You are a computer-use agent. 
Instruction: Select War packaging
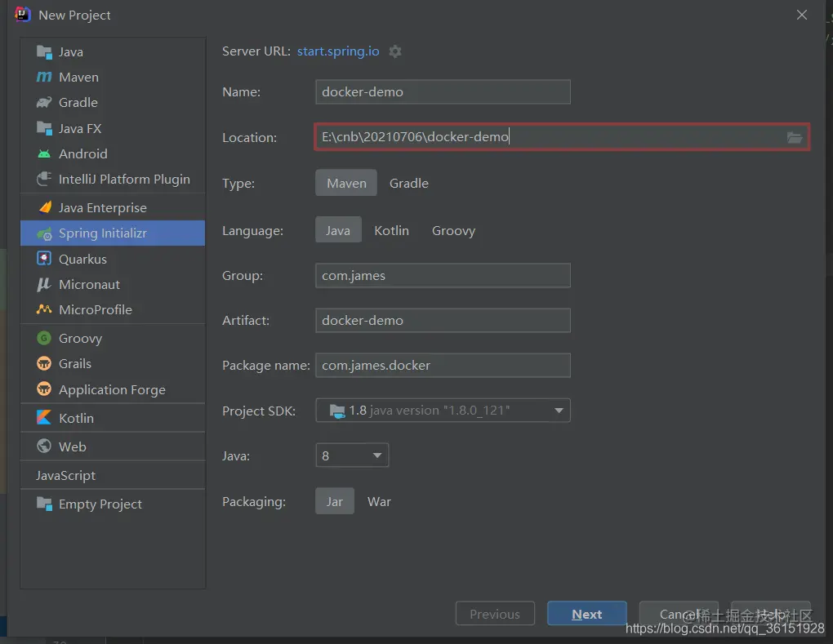[379, 501]
